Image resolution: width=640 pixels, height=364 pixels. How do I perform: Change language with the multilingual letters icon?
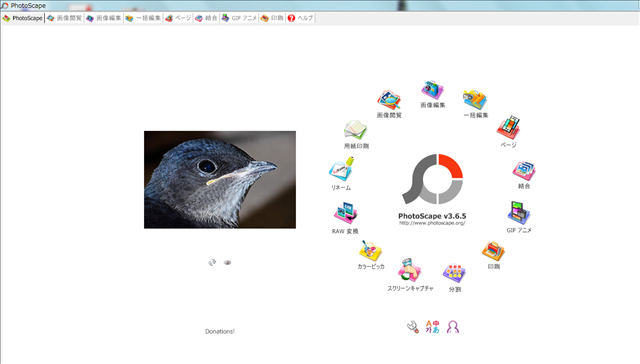[x=432, y=327]
